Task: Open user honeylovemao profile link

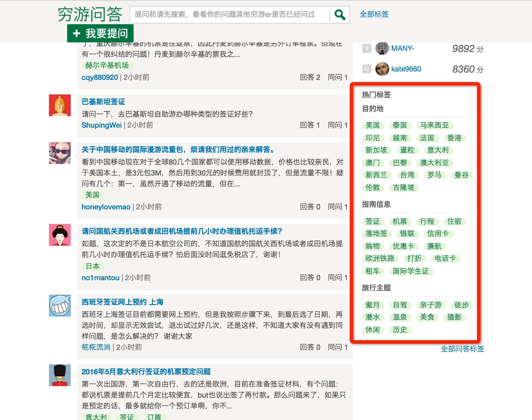Action: (106, 207)
